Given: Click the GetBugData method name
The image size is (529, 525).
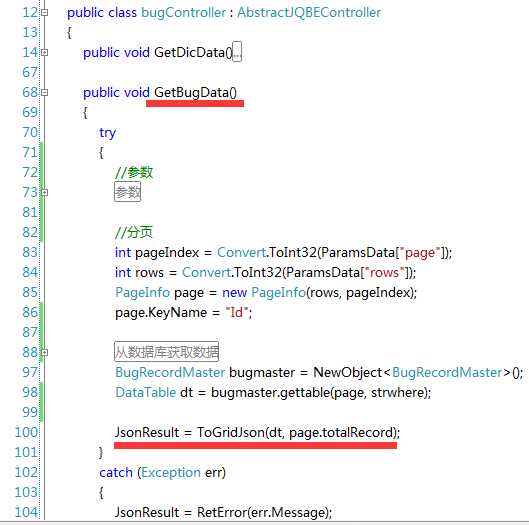Looking at the screenshot, I should point(192,92).
